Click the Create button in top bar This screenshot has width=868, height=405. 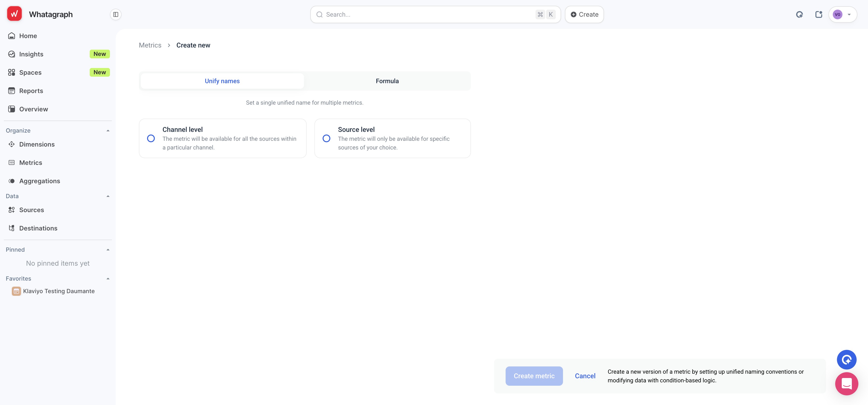click(584, 14)
